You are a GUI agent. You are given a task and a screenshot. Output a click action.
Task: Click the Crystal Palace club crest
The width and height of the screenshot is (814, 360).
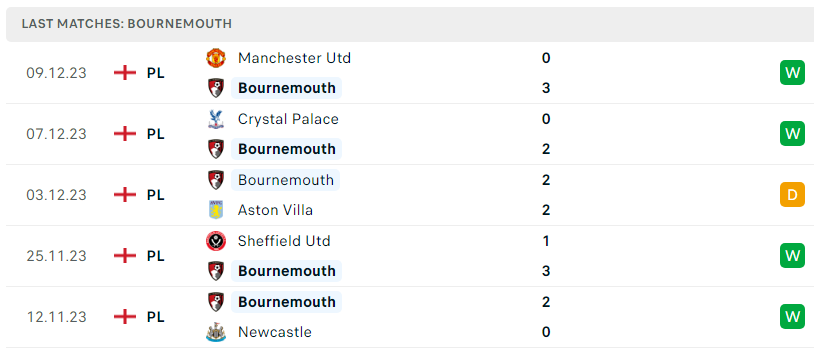[x=215, y=119]
